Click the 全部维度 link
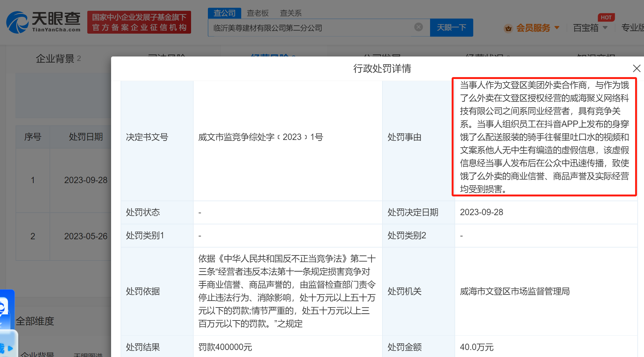This screenshot has height=357, width=644. click(x=36, y=321)
